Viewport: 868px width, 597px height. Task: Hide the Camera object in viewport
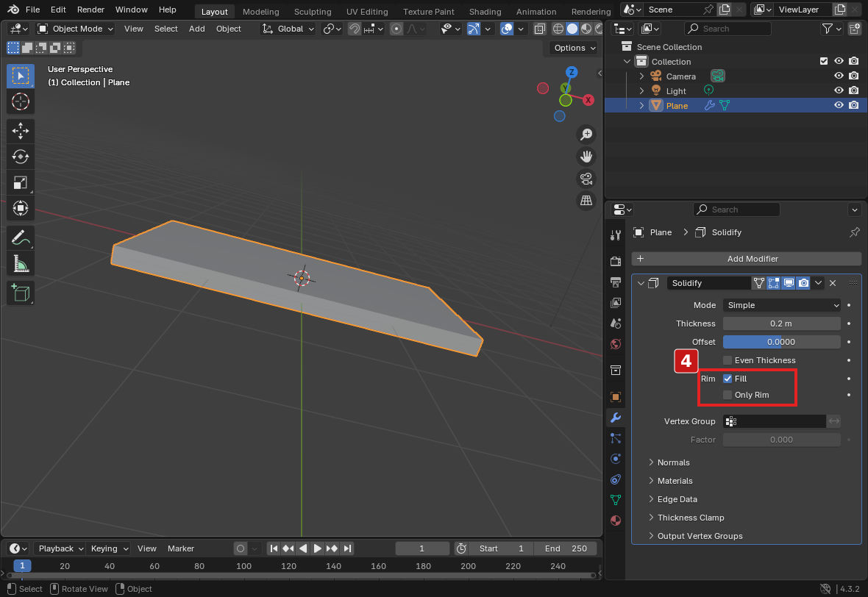[x=839, y=76]
